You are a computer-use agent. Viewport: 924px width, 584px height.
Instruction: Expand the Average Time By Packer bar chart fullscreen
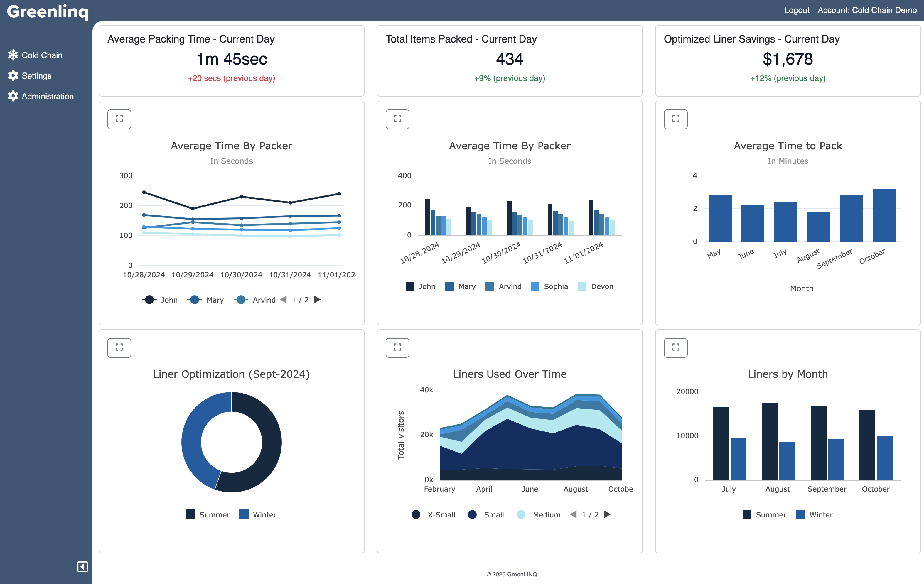(397, 119)
